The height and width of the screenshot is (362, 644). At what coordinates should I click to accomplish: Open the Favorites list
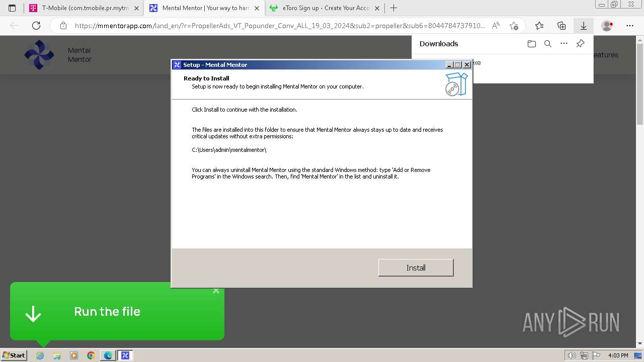click(539, 26)
